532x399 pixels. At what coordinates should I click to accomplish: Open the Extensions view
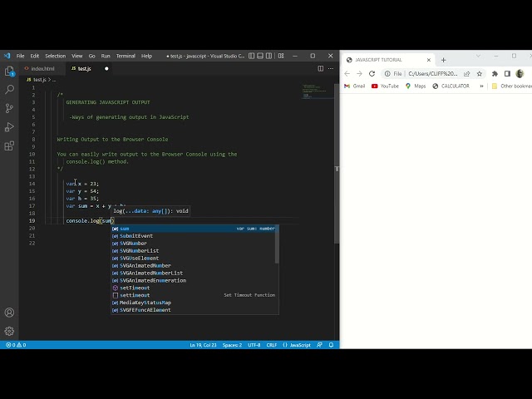(9, 146)
